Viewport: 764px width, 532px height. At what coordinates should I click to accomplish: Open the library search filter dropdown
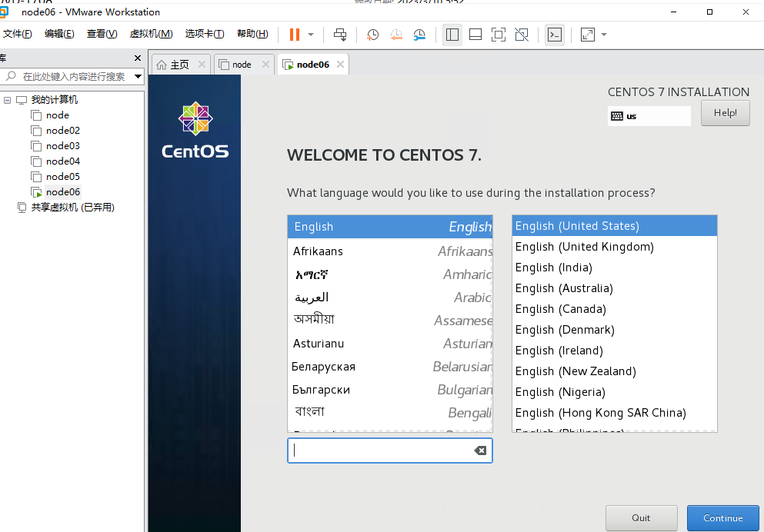click(138, 76)
